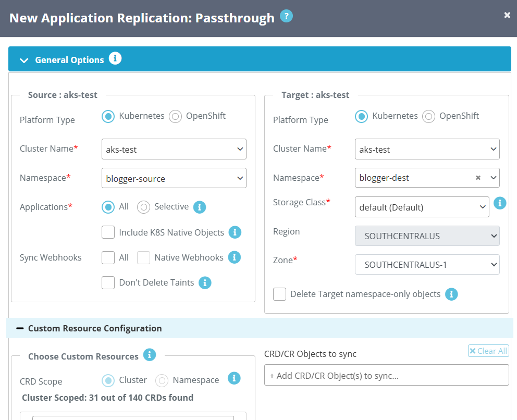Open the help icon beside Passthrough title
This screenshot has height=420, width=517.
[286, 16]
